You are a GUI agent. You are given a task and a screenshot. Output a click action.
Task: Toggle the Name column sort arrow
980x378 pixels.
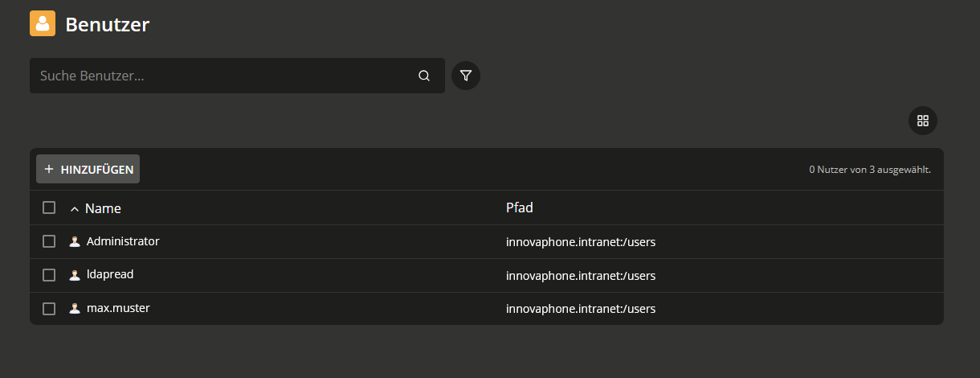[x=75, y=209]
